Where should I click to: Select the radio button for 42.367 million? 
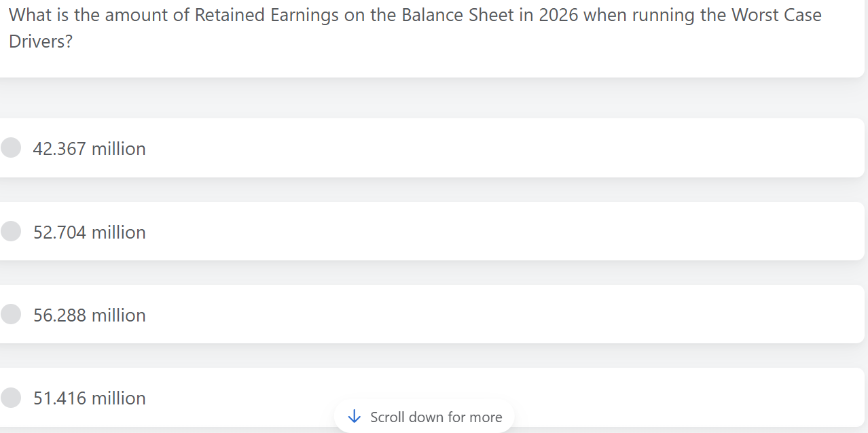tap(11, 148)
